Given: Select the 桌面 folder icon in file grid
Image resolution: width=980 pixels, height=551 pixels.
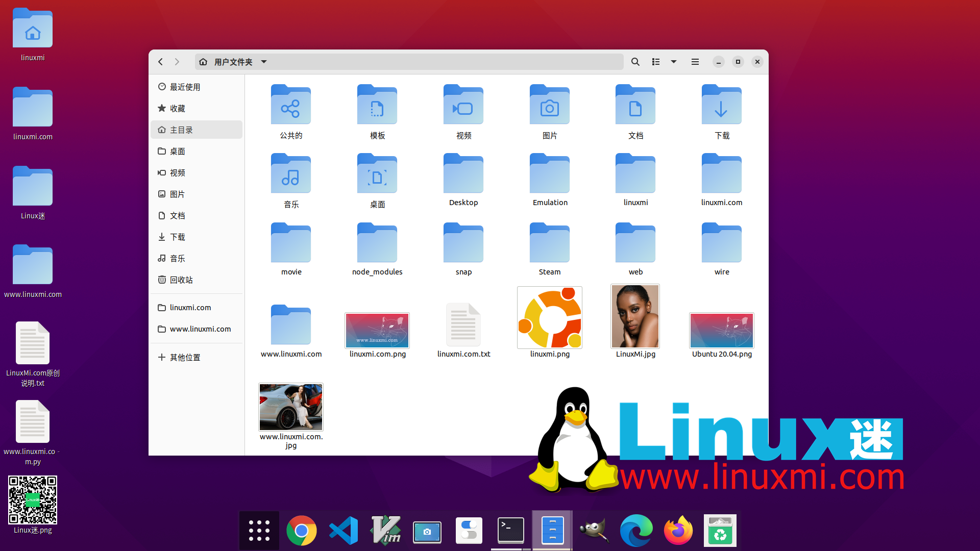Looking at the screenshot, I should 377,173.
